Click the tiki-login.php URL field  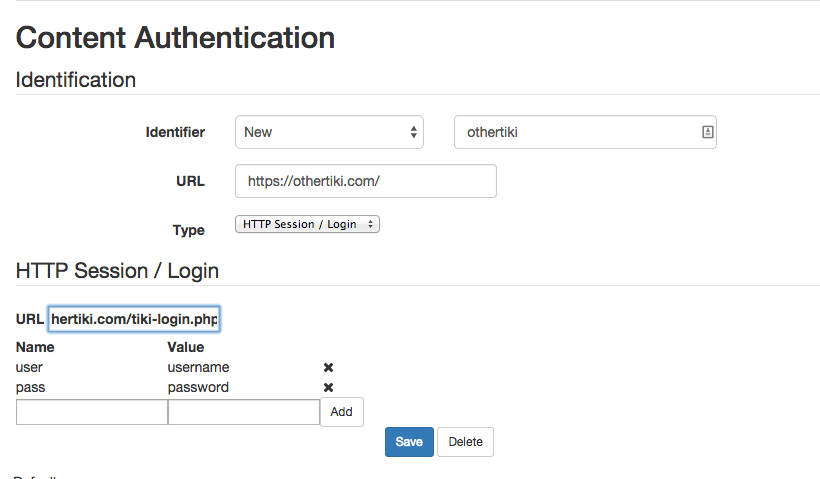point(134,319)
